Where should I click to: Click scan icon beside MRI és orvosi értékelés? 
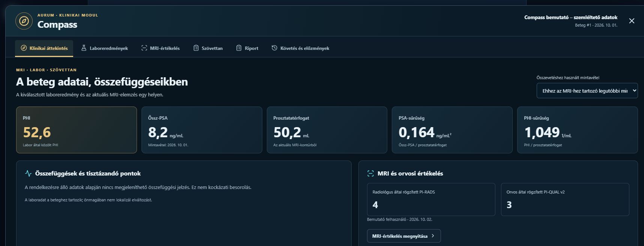tap(370, 173)
